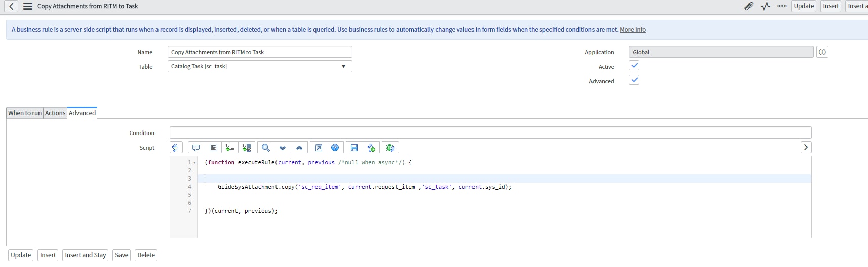The height and width of the screenshot is (267, 868).
Task: Click the script toolbar Save disk icon
Action: [354, 147]
